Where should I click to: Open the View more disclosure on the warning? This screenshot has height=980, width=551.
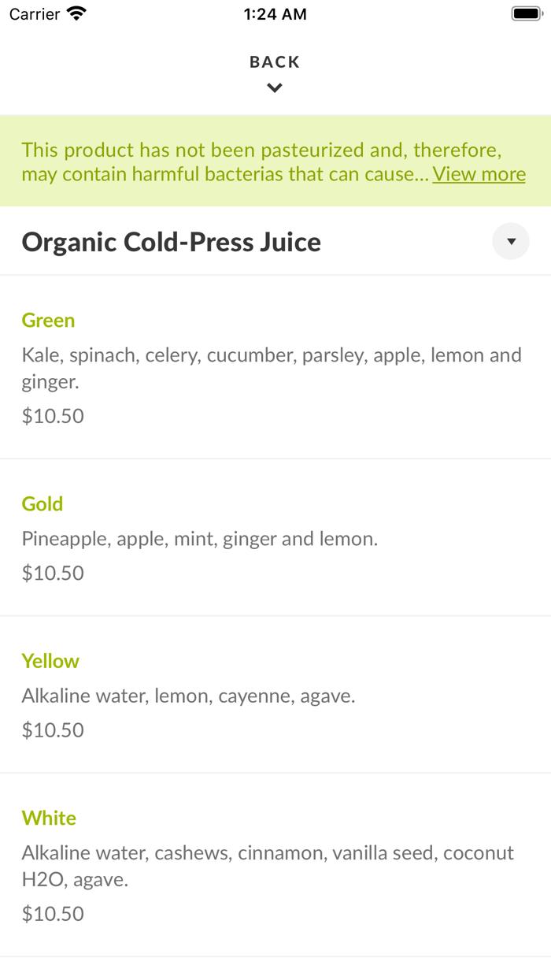click(479, 173)
